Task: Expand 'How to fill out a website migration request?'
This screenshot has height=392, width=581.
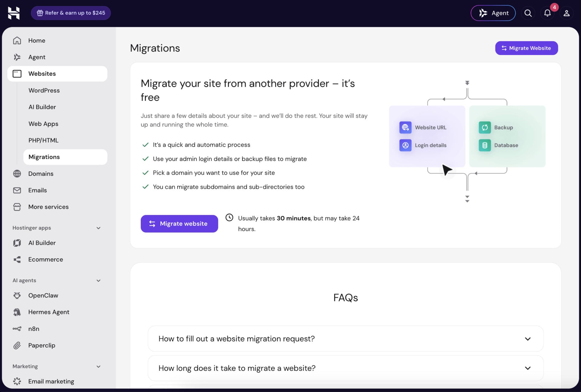Action: click(346, 339)
